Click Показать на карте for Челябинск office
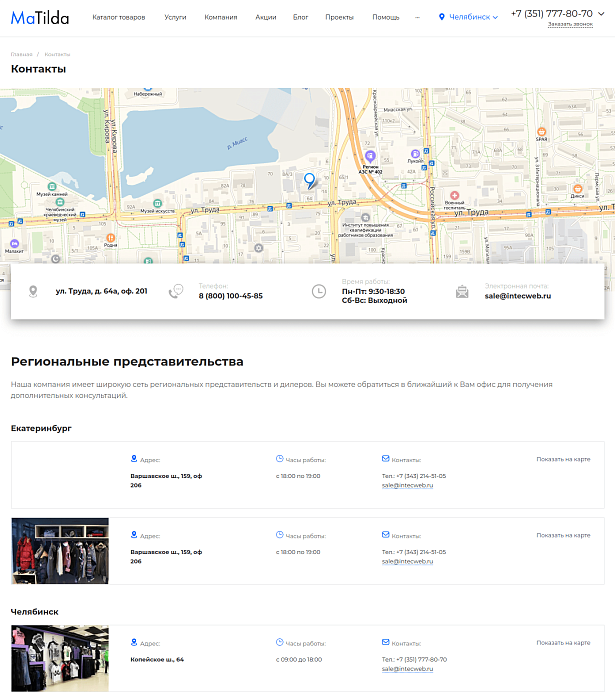The image size is (615, 700). (x=563, y=643)
